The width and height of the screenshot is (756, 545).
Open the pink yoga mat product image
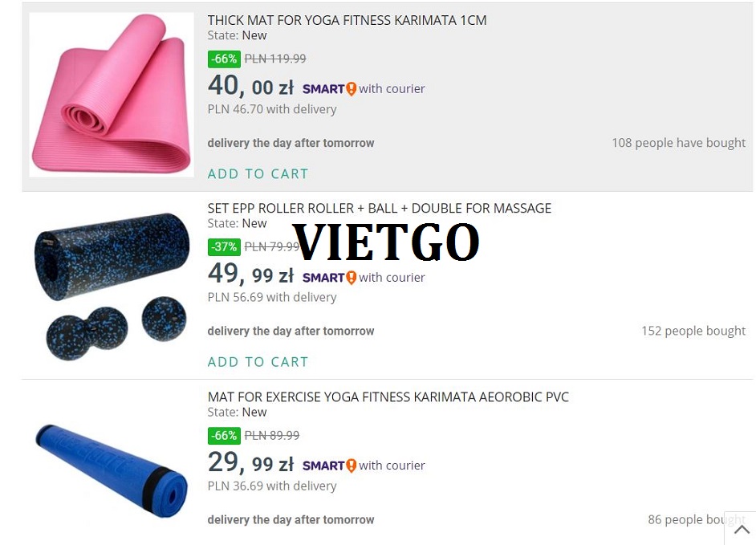click(112, 95)
